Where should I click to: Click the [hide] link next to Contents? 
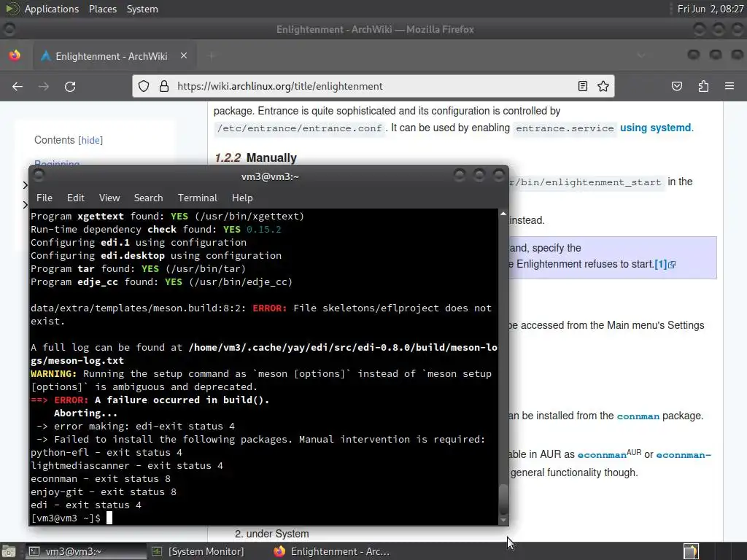(90, 140)
